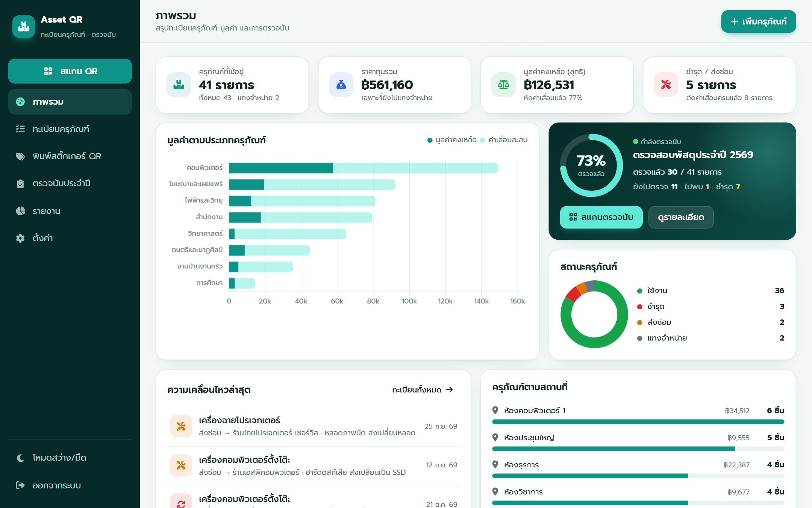Click เพิ่มครุภัณฑ์ button
The width and height of the screenshot is (812, 508).
(758, 21)
